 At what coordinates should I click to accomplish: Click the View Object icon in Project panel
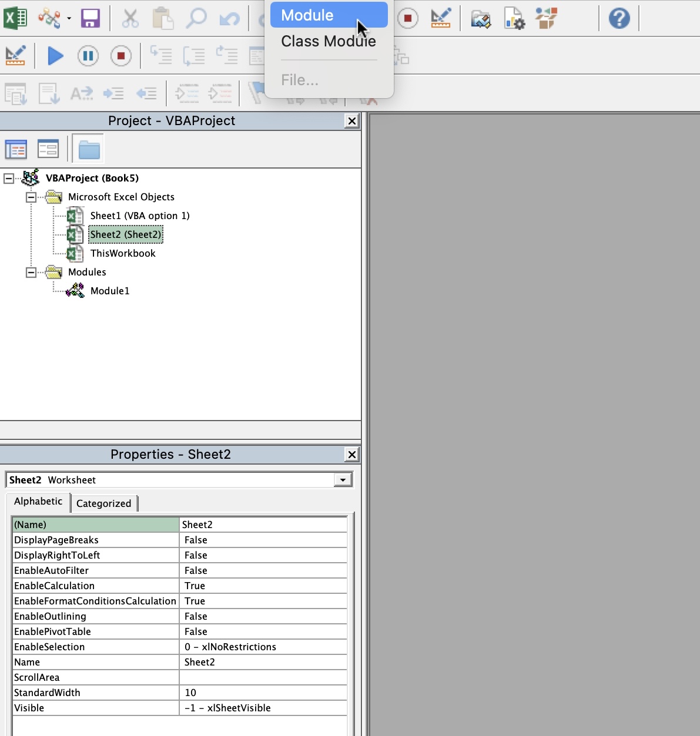[48, 149]
